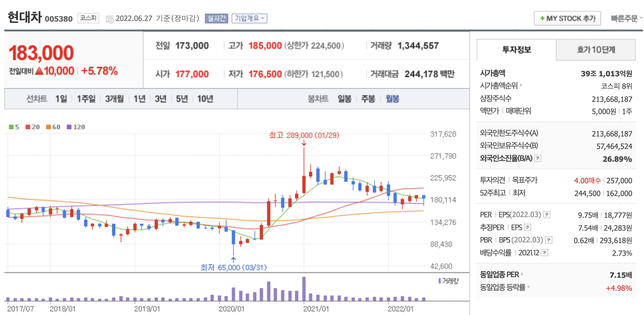
Task: Click the MY STOCK 추가 button
Action: pos(567,18)
